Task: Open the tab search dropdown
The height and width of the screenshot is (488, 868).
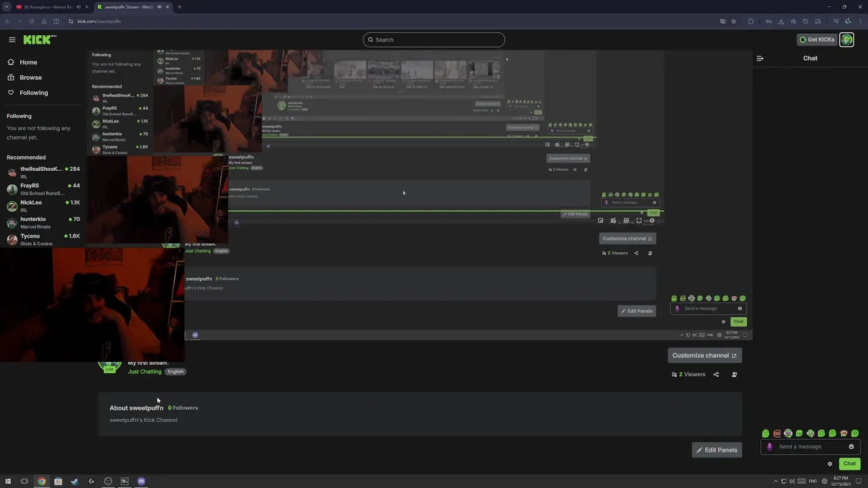Action: click(x=6, y=7)
